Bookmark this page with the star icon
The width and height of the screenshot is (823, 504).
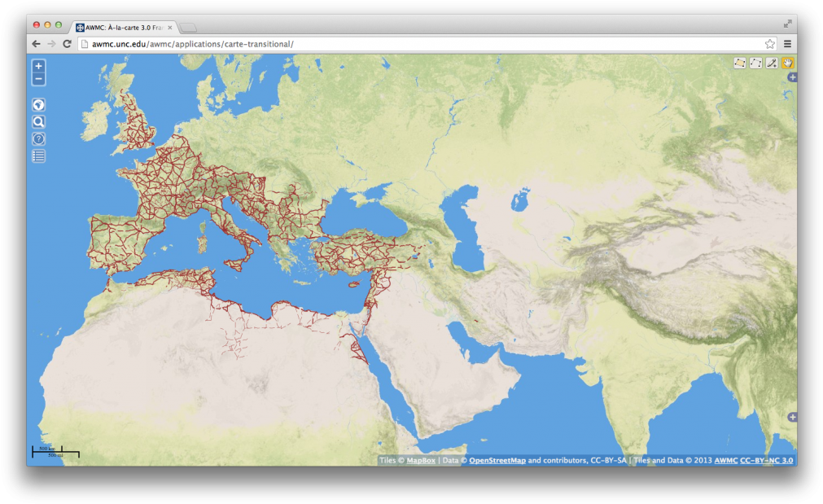click(x=769, y=44)
